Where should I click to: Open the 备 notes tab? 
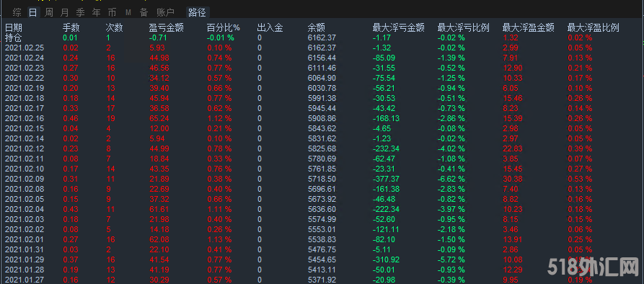[144, 13]
